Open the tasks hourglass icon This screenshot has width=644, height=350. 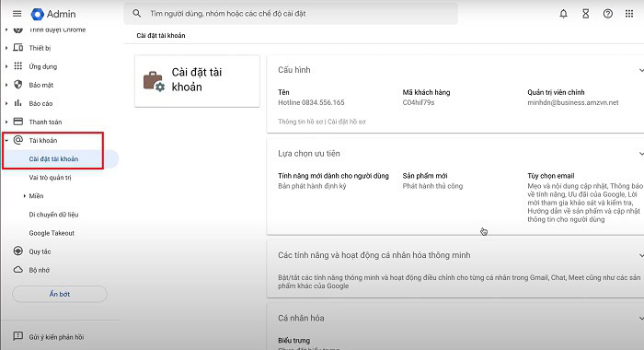[586, 14]
